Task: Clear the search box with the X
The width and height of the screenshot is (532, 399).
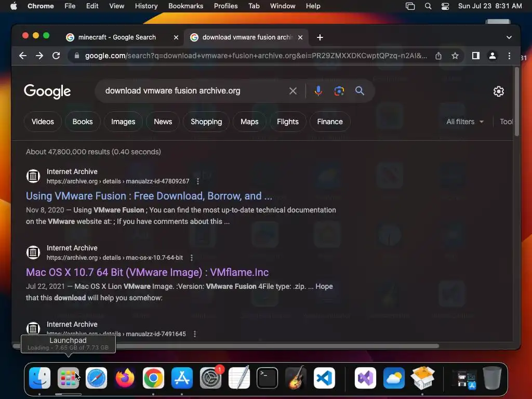Action: 293,91
